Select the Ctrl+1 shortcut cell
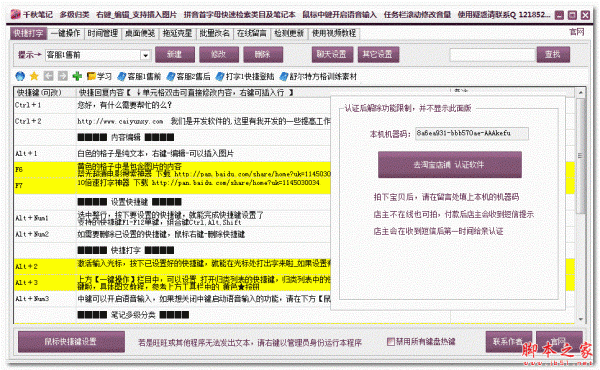600x370 pixels. (45, 105)
